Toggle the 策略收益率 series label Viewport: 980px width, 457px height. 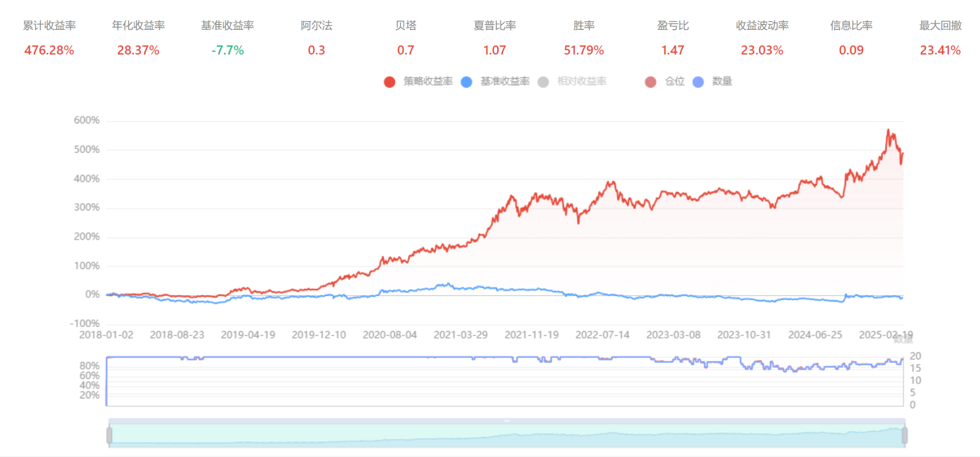click(x=428, y=81)
